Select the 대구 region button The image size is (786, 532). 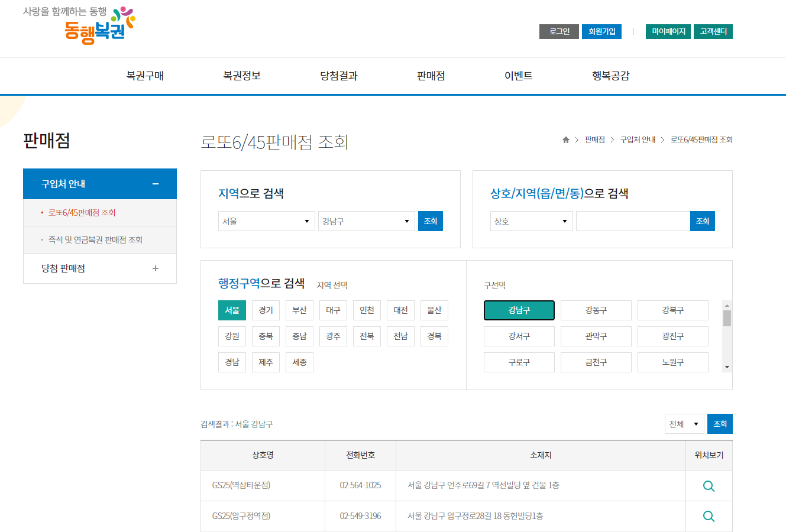[x=333, y=310]
